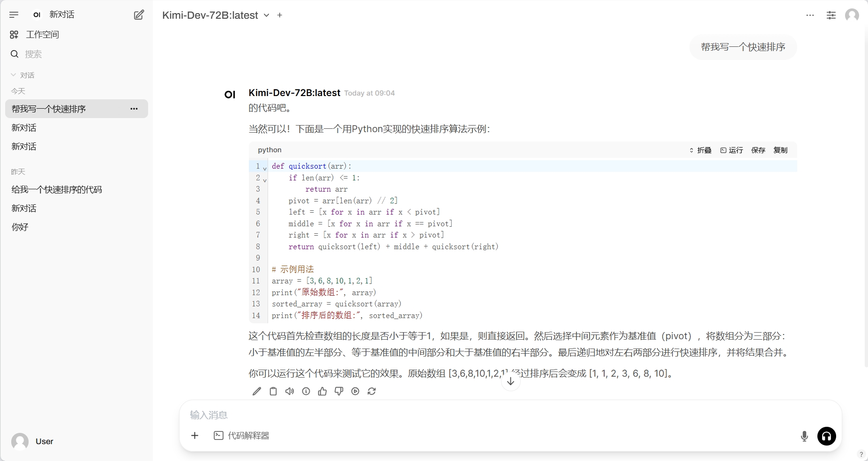Toggle the sidebar with hamburger icon

coord(14,15)
